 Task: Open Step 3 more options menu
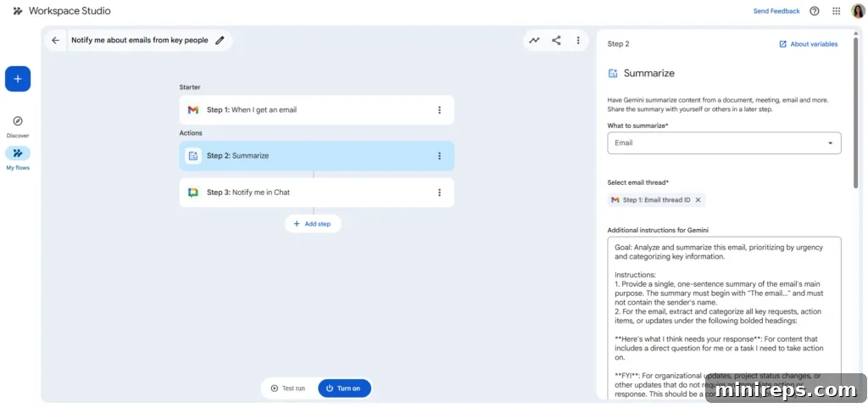(x=440, y=193)
